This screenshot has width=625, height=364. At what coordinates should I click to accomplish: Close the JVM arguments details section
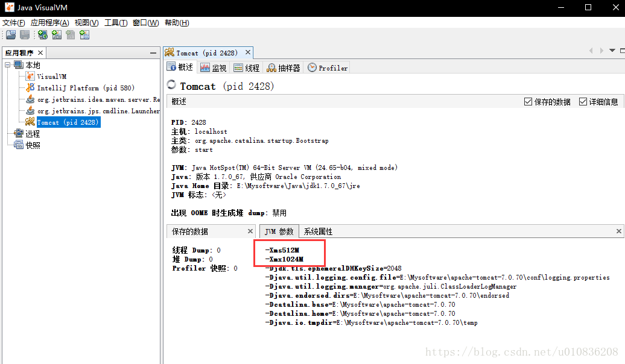618,231
